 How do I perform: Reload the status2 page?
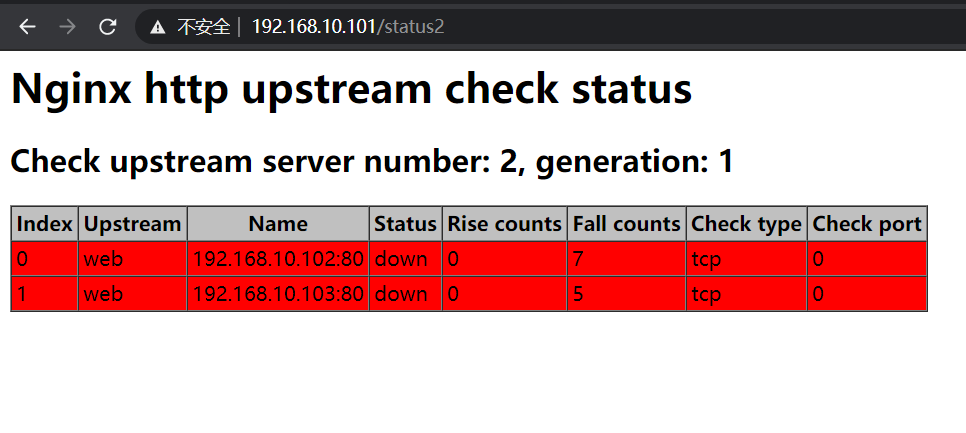[108, 26]
